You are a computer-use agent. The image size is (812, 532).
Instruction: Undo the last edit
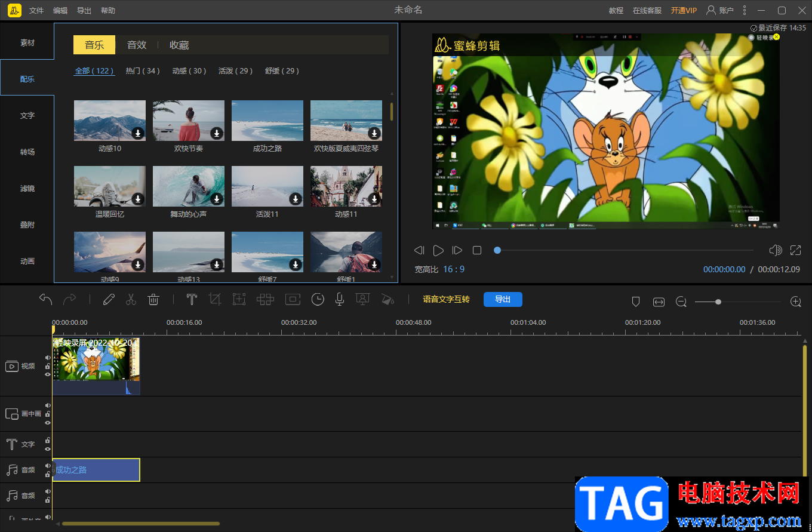click(x=46, y=299)
